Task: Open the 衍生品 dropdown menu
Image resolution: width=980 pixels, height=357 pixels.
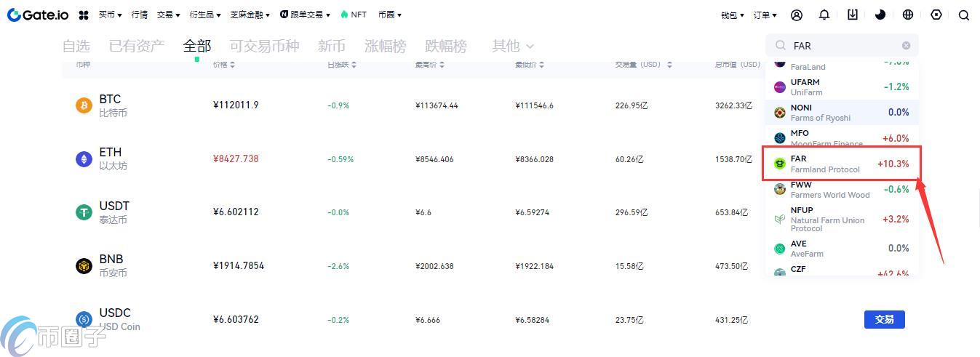Action: 205,15
